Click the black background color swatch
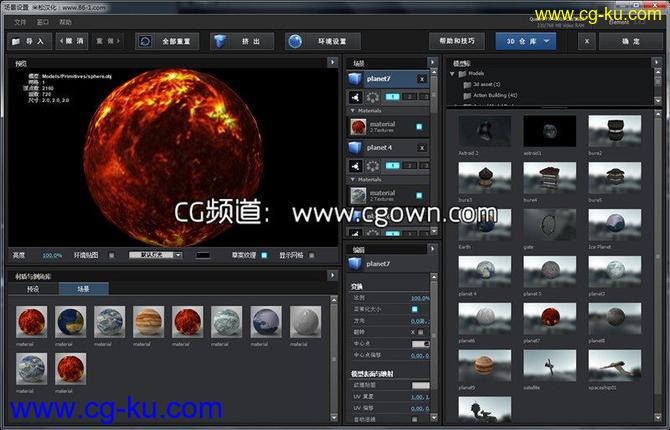 point(203,256)
